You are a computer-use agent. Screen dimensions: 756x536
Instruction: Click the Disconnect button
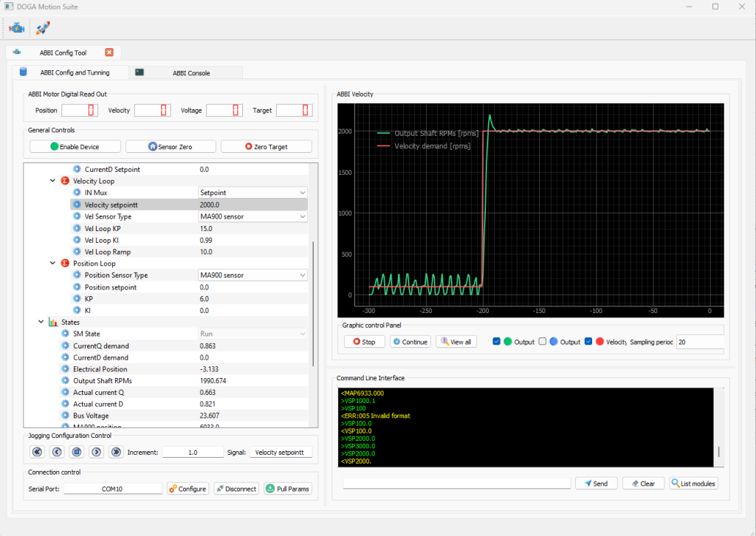(x=236, y=488)
